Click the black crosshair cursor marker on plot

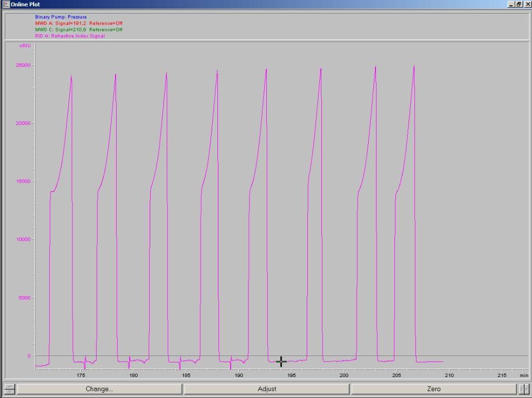tap(281, 361)
